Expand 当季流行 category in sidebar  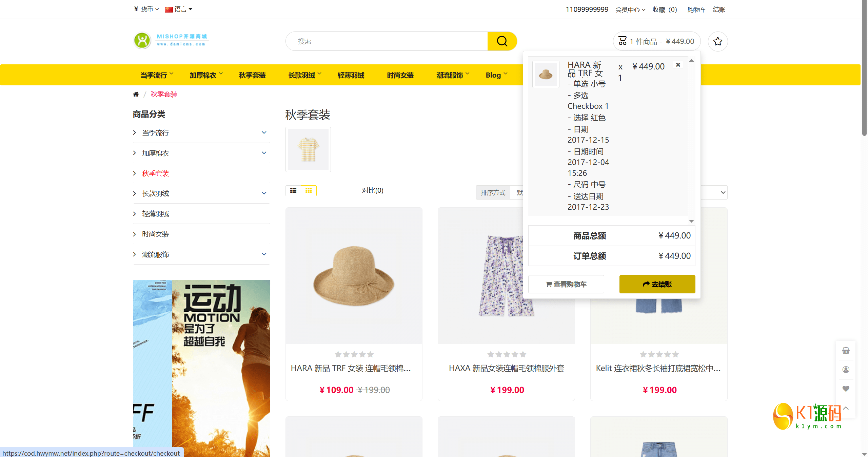point(264,132)
